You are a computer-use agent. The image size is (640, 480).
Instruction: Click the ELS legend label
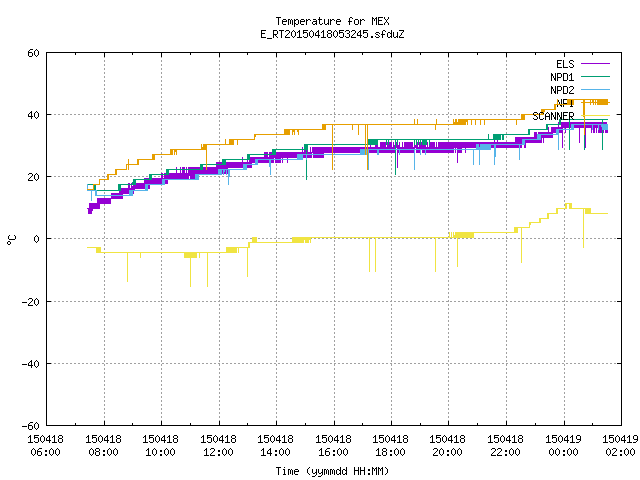coord(565,64)
